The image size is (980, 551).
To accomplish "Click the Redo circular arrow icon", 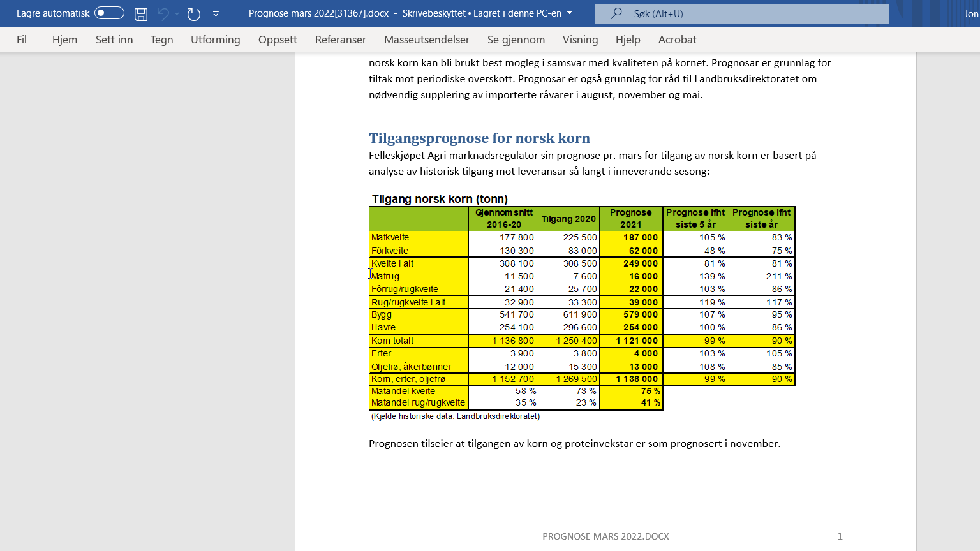I will tap(194, 14).
